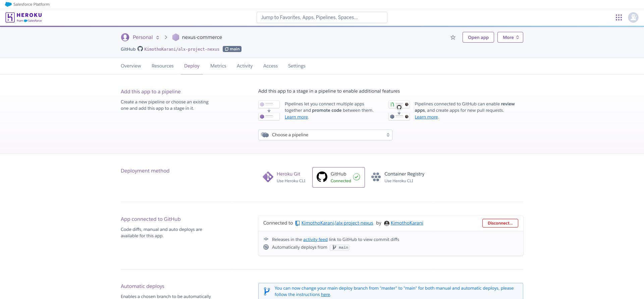The height and width of the screenshot is (299, 644).
Task: Click the cloud icon in pipeline dropdown
Action: coord(265,135)
